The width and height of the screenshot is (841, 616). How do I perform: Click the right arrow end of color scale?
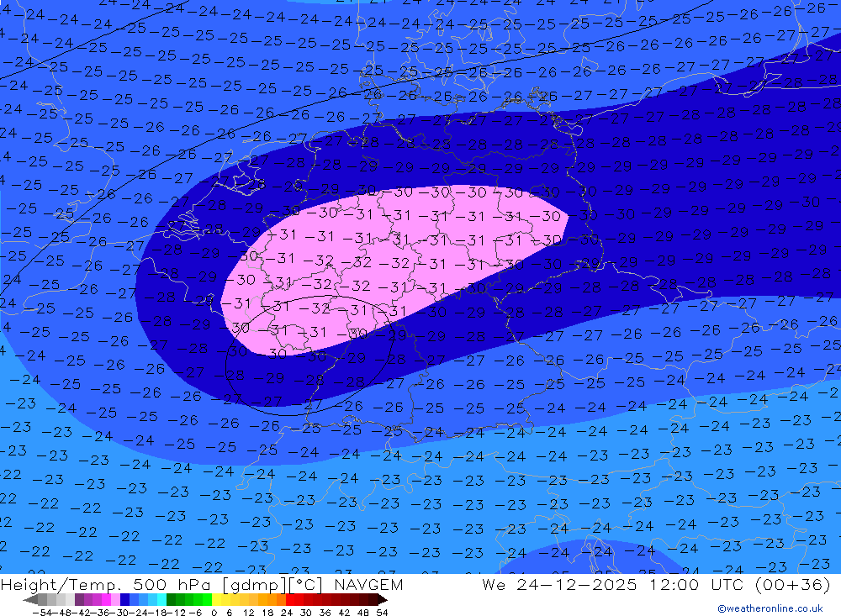point(381,599)
